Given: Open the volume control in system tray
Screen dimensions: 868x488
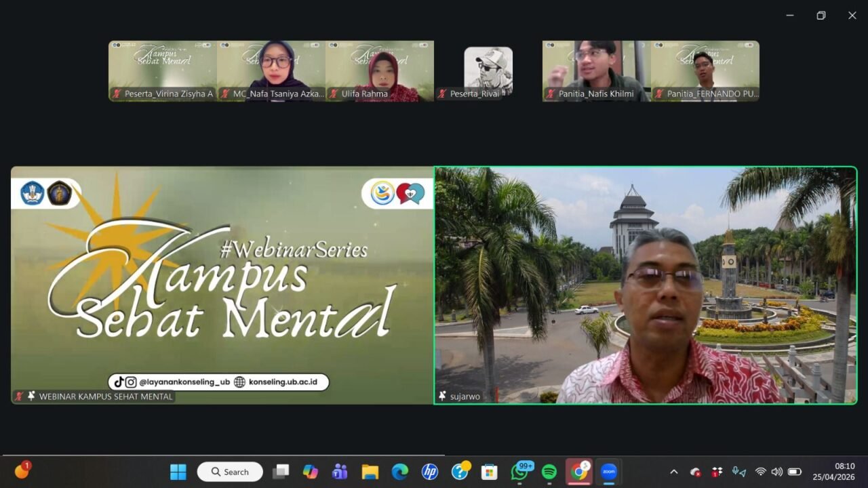Looking at the screenshot, I should [777, 472].
